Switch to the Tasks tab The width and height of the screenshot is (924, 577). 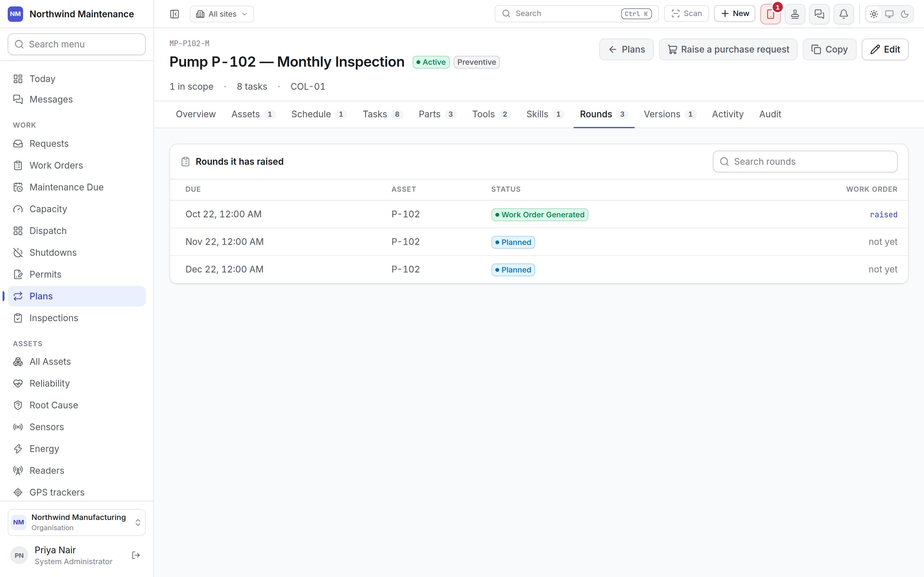(x=382, y=114)
